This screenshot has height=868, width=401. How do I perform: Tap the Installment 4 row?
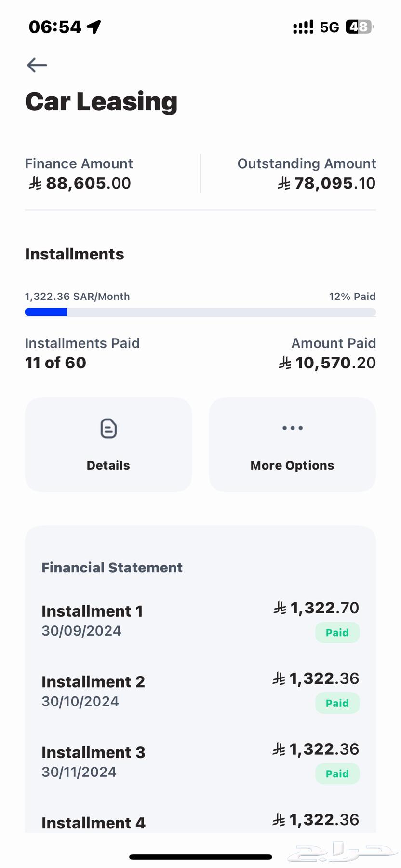(x=94, y=823)
